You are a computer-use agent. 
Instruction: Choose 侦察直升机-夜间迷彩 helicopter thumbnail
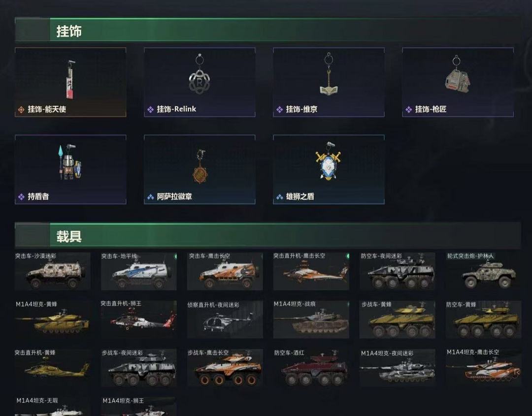click(225, 320)
